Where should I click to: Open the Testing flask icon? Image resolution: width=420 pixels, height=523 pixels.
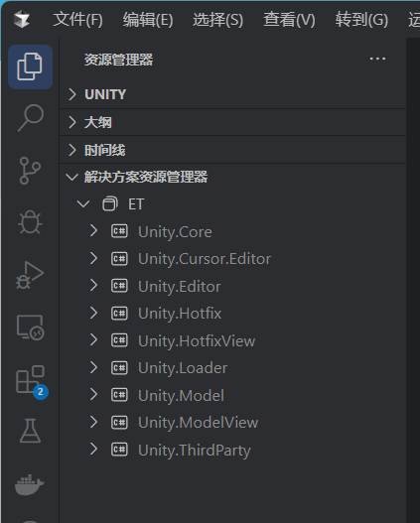[30, 431]
